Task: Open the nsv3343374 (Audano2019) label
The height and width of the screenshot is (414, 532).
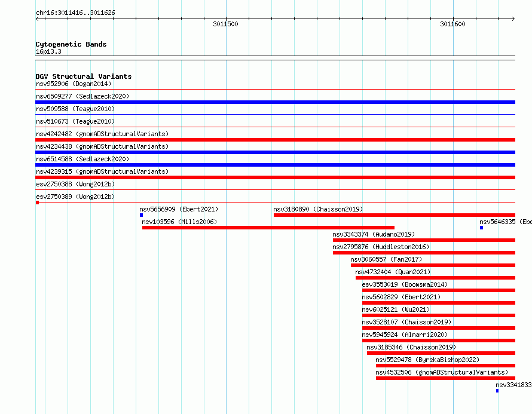Action: [x=374, y=234]
